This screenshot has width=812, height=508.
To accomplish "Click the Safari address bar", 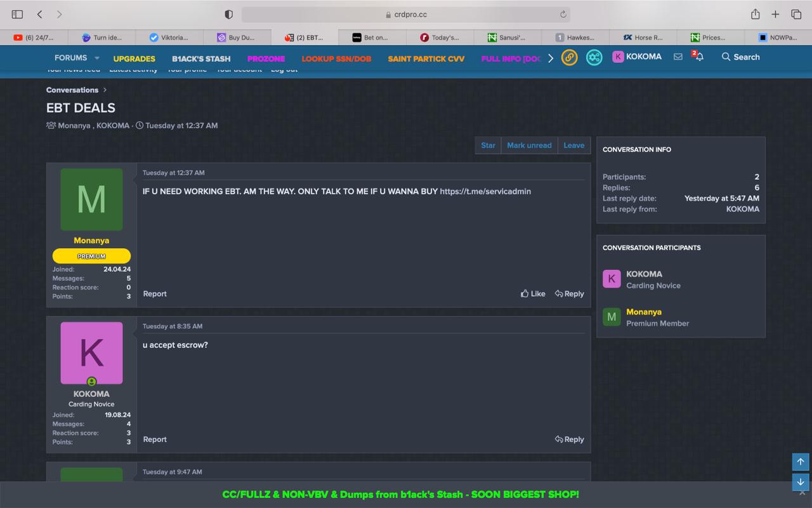I will tap(406, 14).
